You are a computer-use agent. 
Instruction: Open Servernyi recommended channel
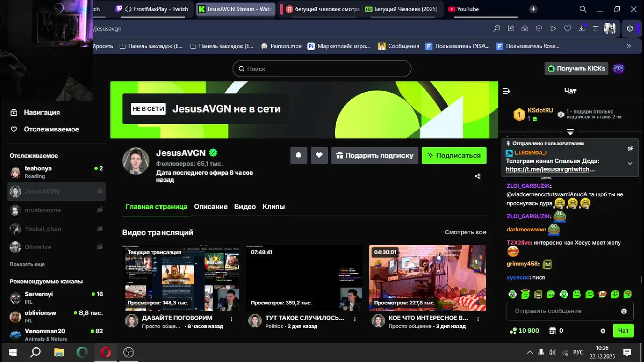(x=56, y=298)
